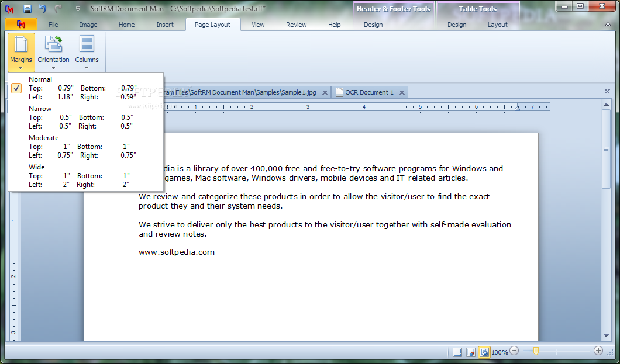The width and height of the screenshot is (620, 364).
Task: Click the zoom in plus button
Action: pyautogui.click(x=598, y=351)
